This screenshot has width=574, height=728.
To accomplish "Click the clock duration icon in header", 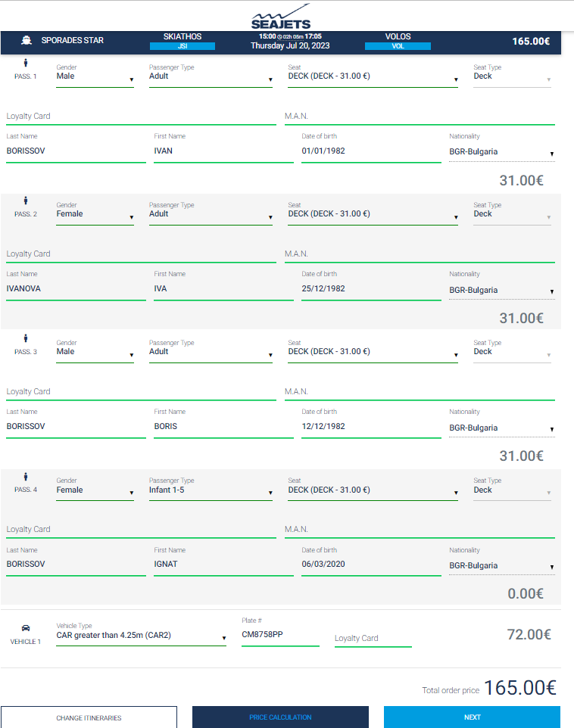I will point(280,36).
